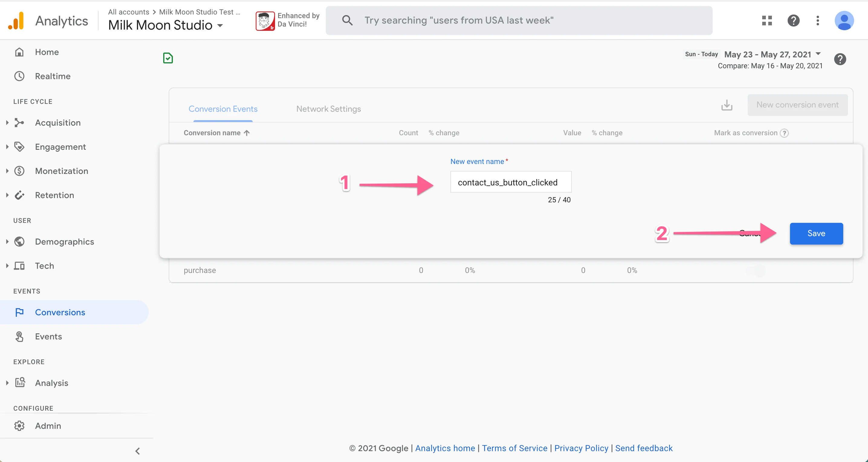The image size is (868, 462).
Task: Switch to the Network Settings tab
Action: (329, 109)
